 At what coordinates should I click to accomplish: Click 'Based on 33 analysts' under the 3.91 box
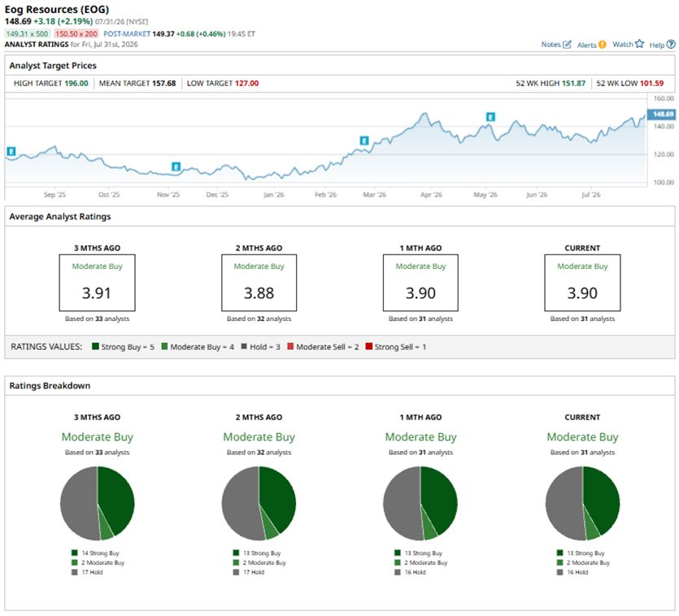(97, 319)
